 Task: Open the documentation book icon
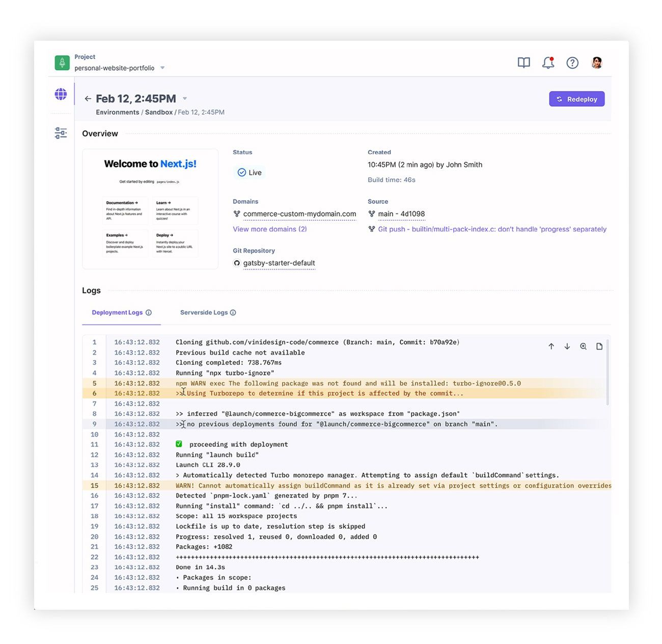pyautogui.click(x=523, y=63)
